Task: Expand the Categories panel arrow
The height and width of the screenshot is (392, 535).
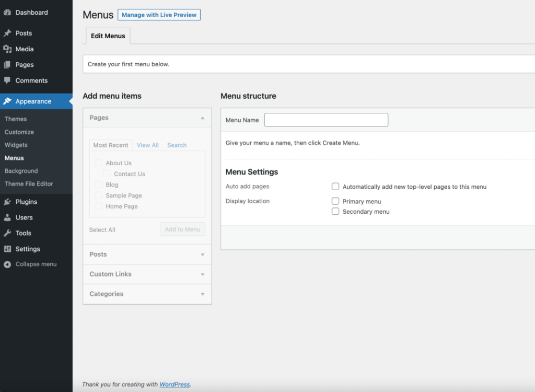Action: [x=203, y=294]
